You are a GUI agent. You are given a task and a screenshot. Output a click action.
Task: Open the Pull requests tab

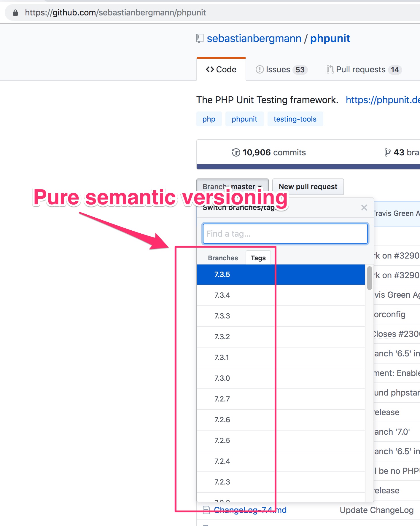point(364,70)
